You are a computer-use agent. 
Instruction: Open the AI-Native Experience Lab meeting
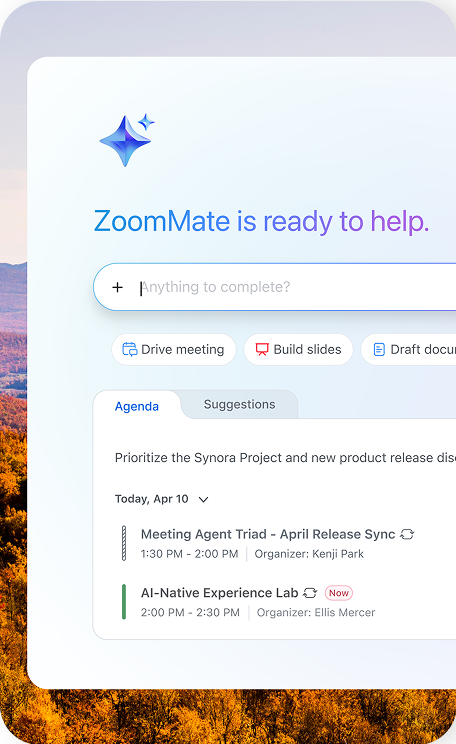(x=219, y=593)
